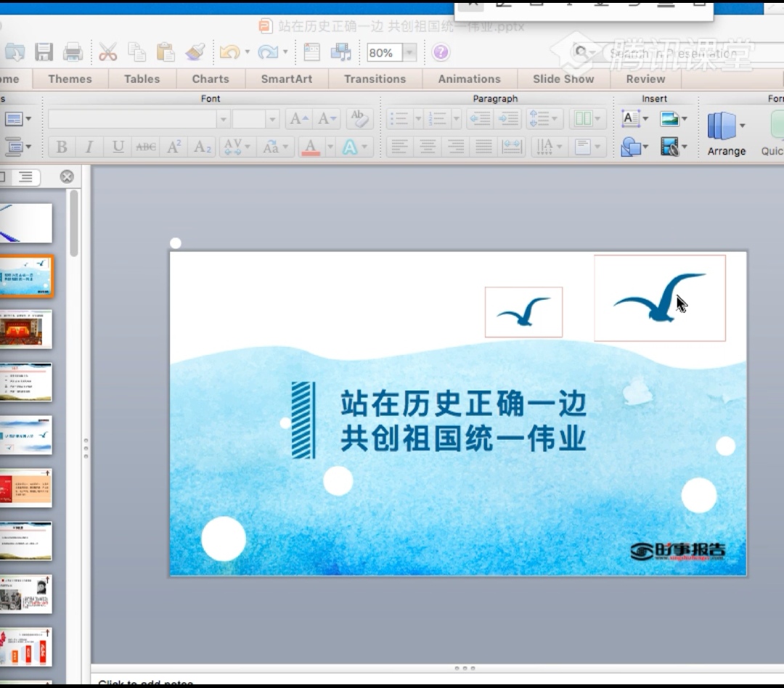Image resolution: width=784 pixels, height=688 pixels.
Task: Toggle Bold formatting
Action: pos(62,147)
